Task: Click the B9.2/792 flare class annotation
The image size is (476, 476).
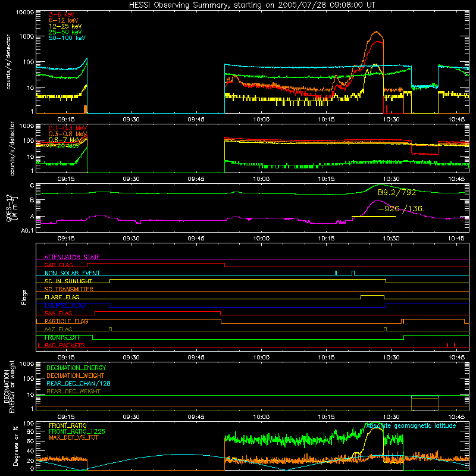Action: coord(397,192)
